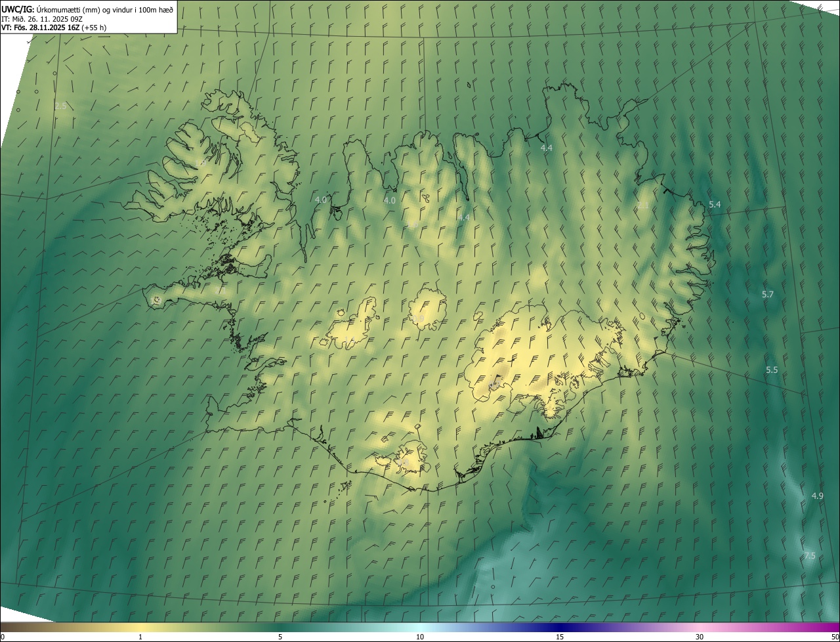Viewport: 840px width, 642px height.
Task: Select the valid time 'VT: Fös. 28.11.2025 16Z (+55 h)'
Action: tap(54, 28)
